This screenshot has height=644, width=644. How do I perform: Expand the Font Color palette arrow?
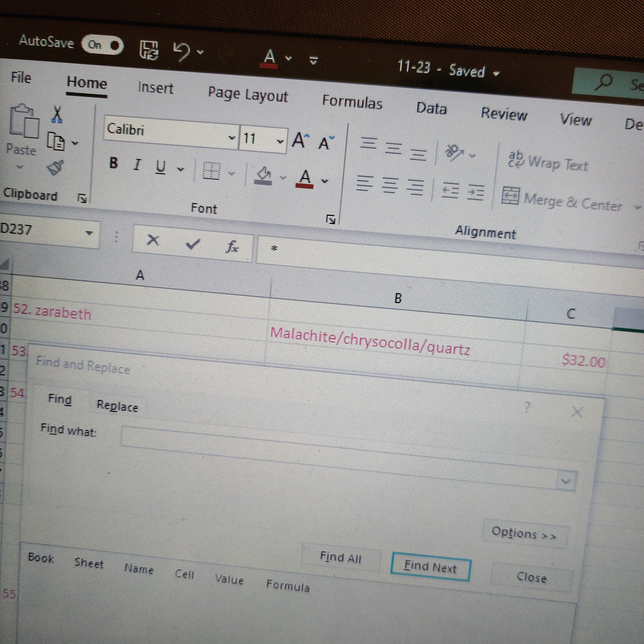point(325,181)
